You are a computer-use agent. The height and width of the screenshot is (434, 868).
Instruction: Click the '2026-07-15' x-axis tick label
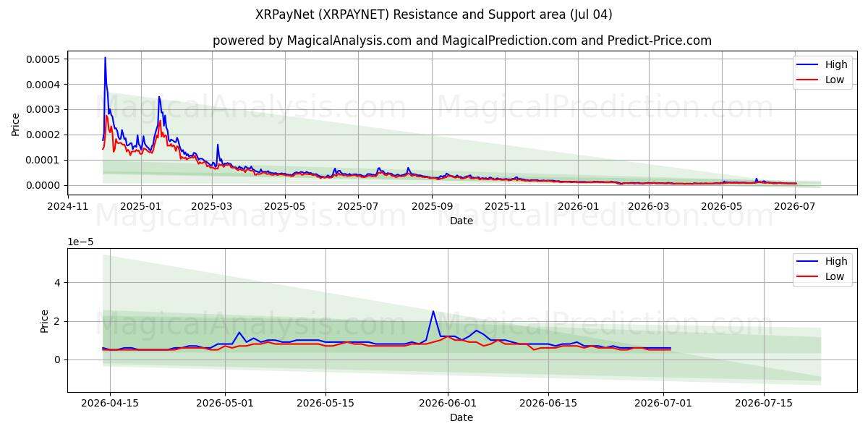pos(763,403)
